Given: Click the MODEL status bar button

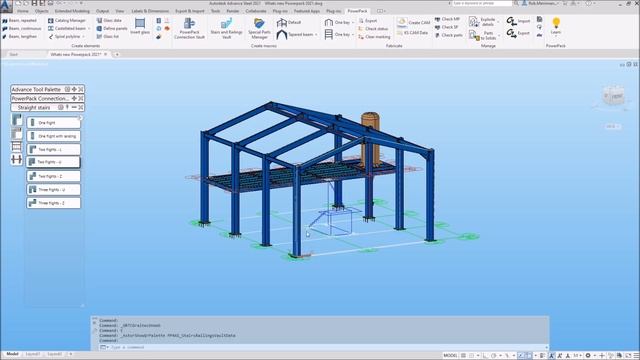Looking at the screenshot, I should point(450,356).
